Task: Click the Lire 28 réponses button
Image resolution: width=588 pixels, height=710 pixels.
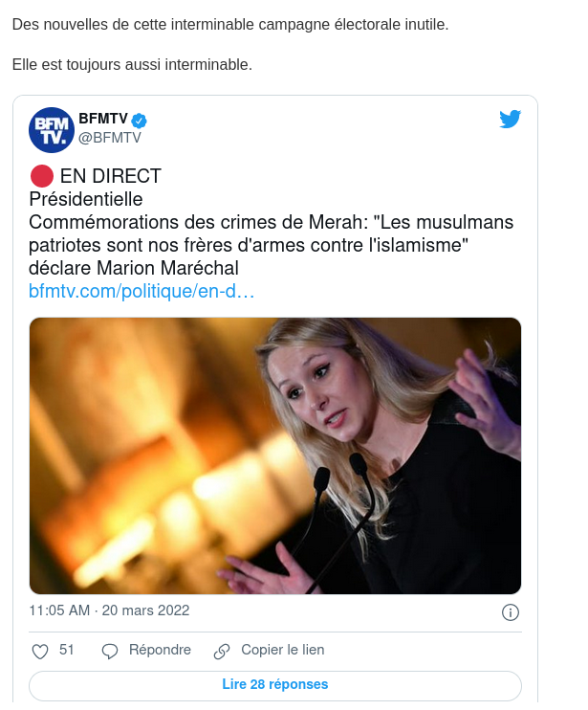Action: tap(275, 685)
